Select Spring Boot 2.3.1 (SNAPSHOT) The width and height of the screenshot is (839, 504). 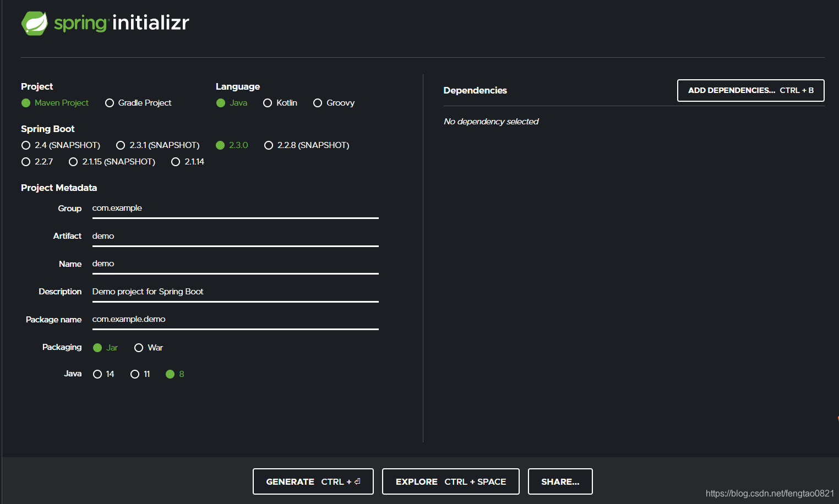click(158, 145)
